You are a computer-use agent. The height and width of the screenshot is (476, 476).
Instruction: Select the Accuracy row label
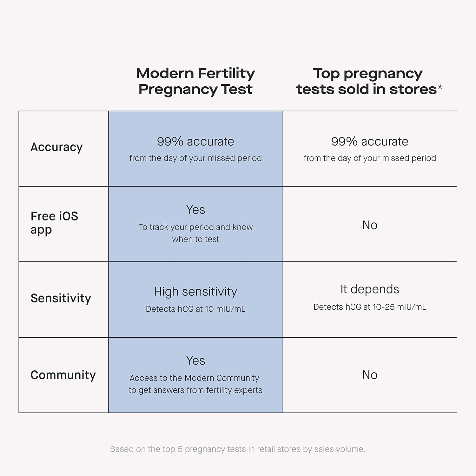tap(56, 147)
